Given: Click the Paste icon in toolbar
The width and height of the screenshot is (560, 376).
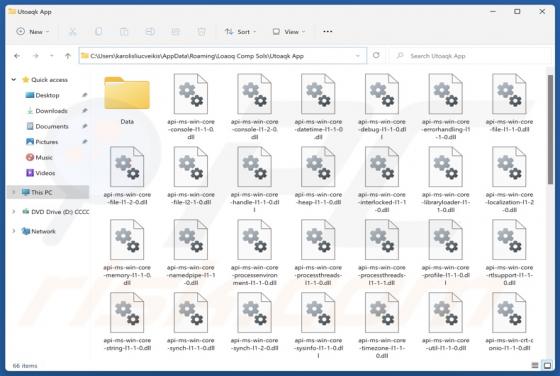Looking at the screenshot, I should click(124, 32).
